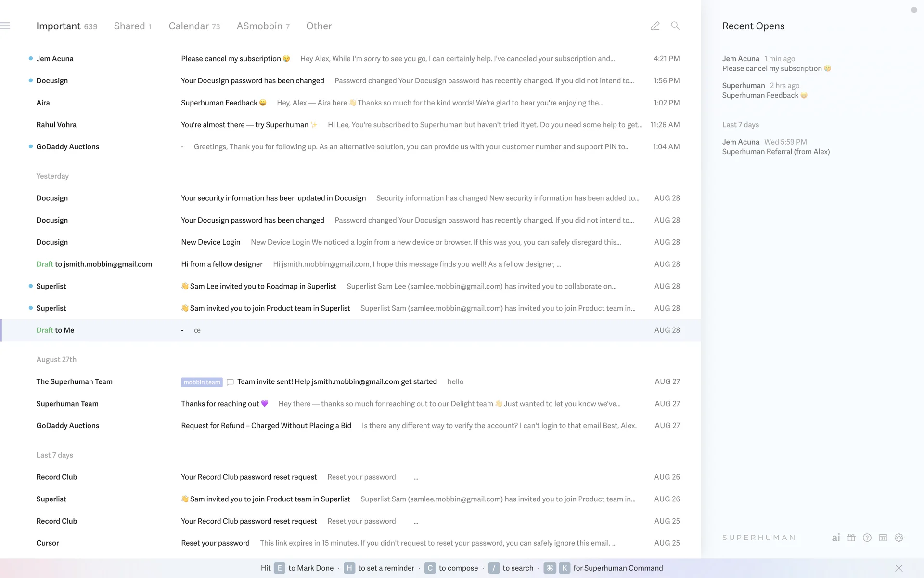Click the gift referral icon

(851, 538)
